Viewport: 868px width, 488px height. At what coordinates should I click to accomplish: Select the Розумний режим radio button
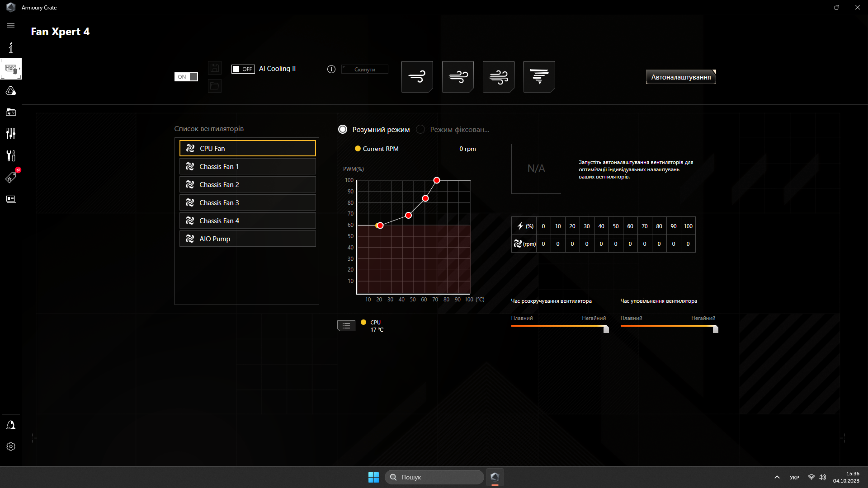coord(343,129)
